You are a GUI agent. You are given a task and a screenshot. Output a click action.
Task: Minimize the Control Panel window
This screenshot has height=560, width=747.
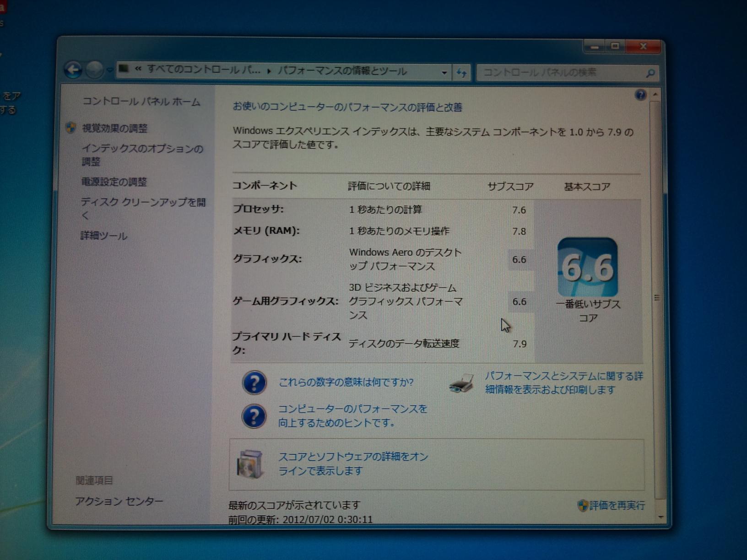click(x=595, y=46)
